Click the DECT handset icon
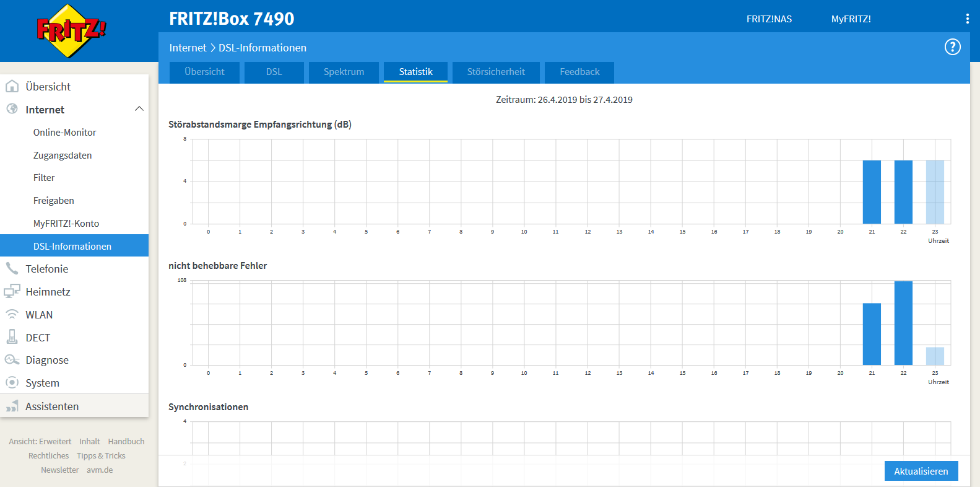 [x=12, y=337]
